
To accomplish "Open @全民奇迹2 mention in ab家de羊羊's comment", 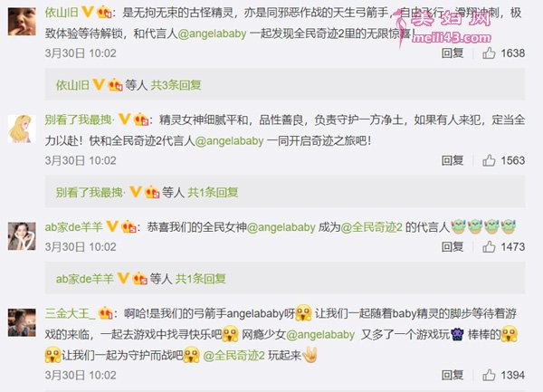I will coord(372,227).
